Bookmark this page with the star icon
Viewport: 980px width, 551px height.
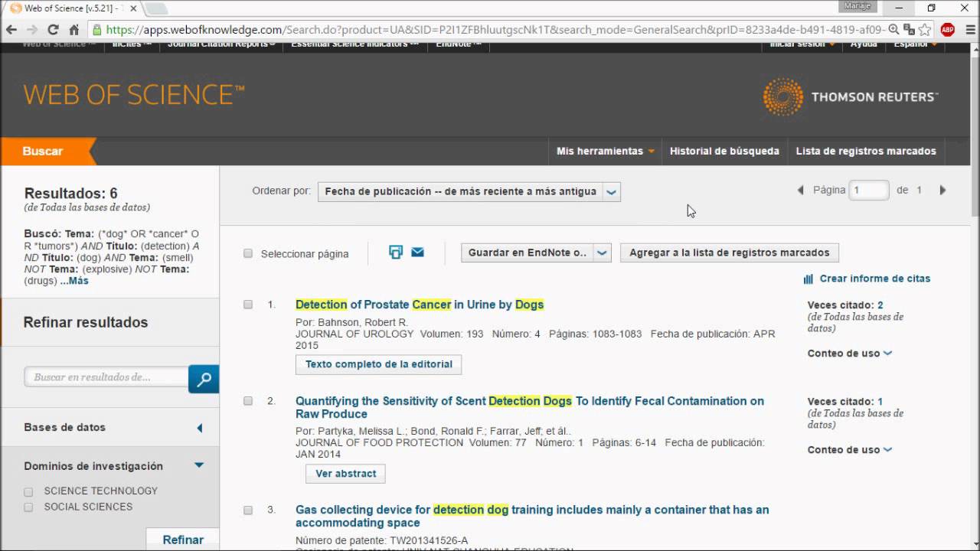click(x=925, y=30)
